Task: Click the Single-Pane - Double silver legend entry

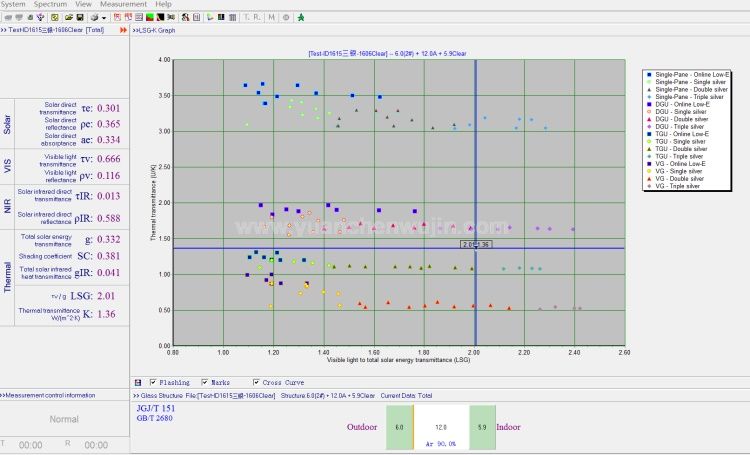Action: tap(687, 89)
